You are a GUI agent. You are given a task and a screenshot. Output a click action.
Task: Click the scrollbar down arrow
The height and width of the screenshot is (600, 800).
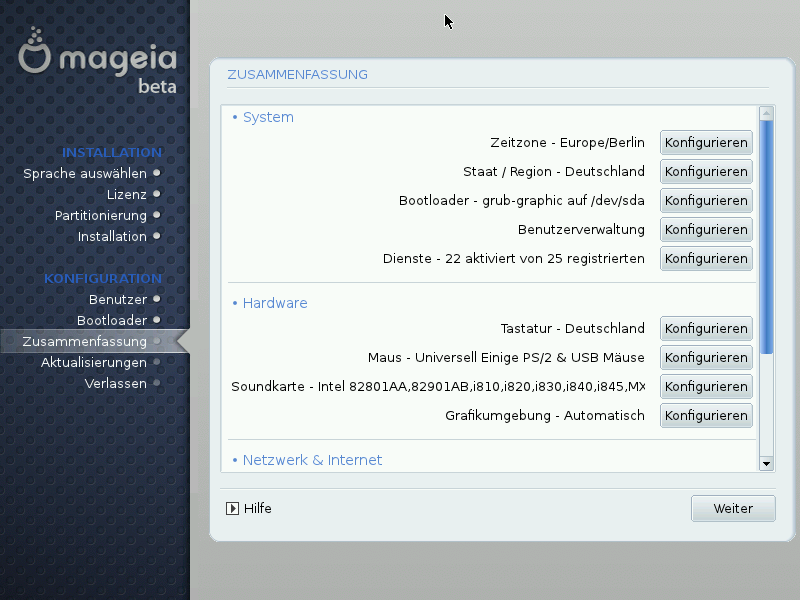point(766,464)
